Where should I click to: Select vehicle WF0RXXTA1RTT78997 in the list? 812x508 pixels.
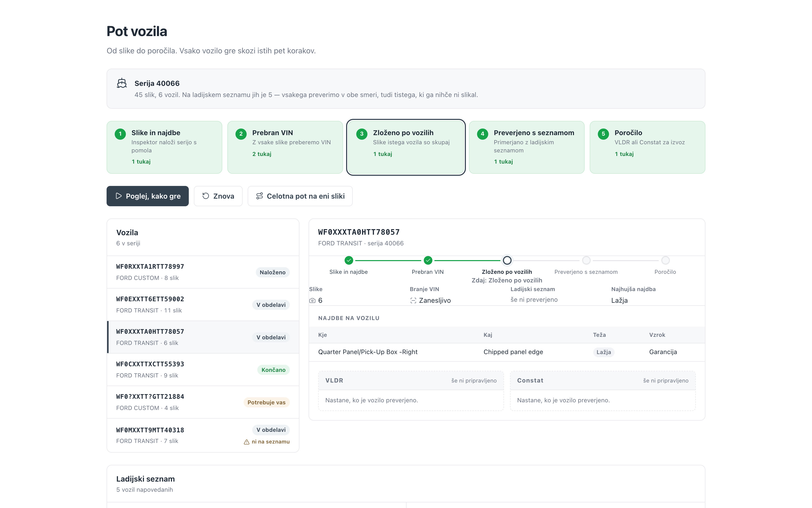coord(203,272)
